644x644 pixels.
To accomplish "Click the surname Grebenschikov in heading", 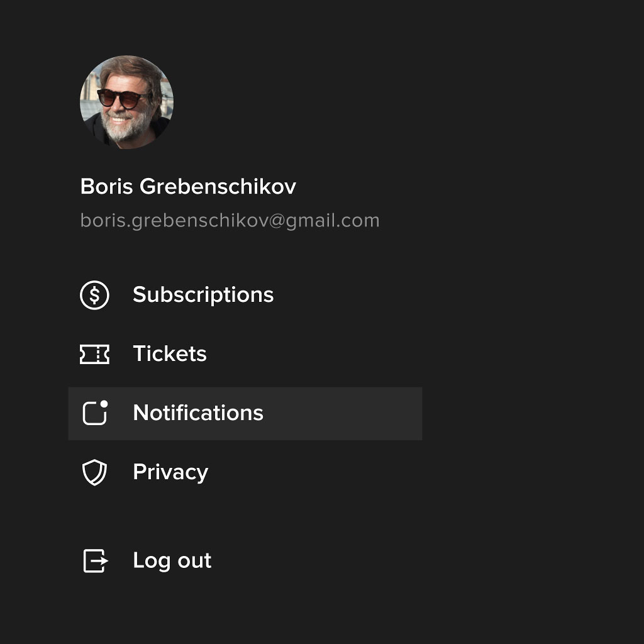I will (218, 186).
